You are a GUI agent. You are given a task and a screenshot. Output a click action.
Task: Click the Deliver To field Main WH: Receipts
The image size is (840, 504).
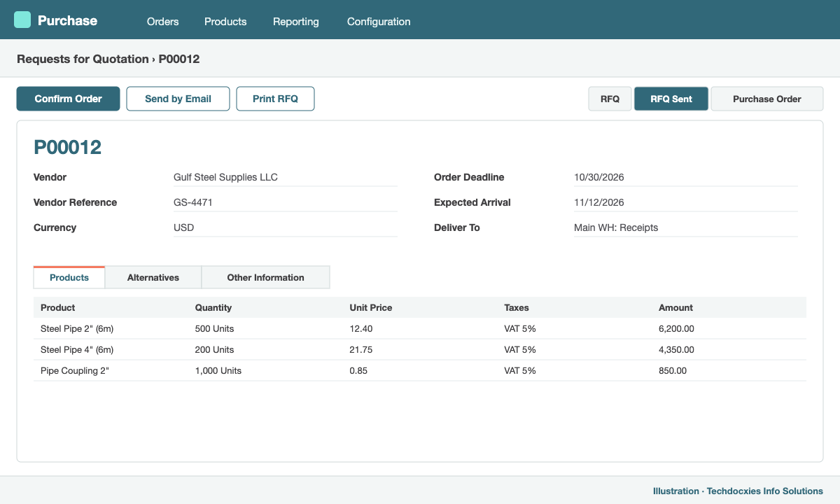[x=686, y=228]
